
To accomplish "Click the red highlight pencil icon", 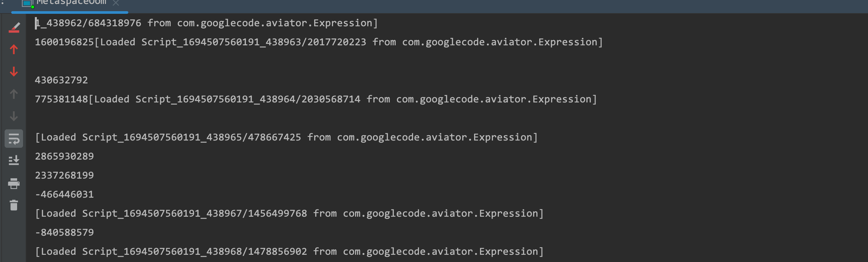I will (x=14, y=27).
